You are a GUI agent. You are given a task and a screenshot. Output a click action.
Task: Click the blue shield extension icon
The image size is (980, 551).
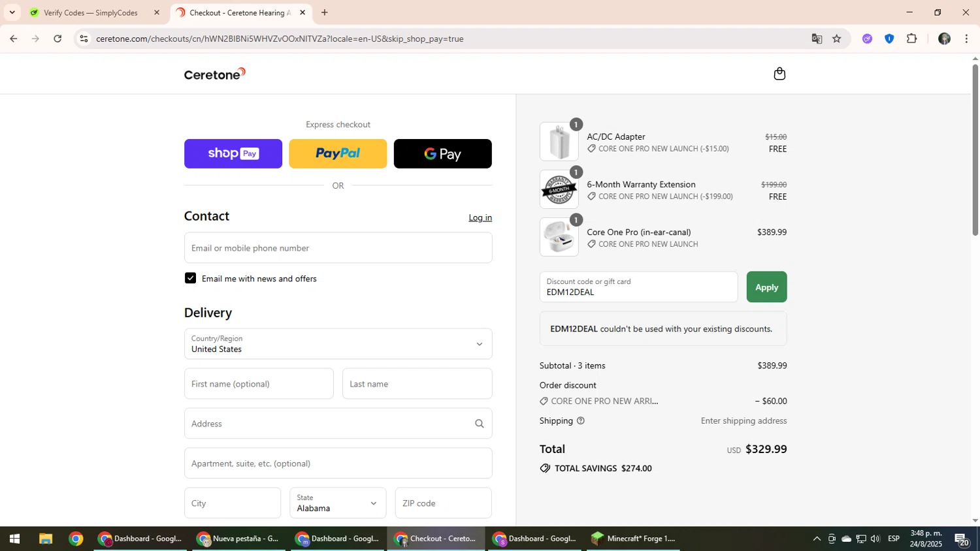coord(889,39)
